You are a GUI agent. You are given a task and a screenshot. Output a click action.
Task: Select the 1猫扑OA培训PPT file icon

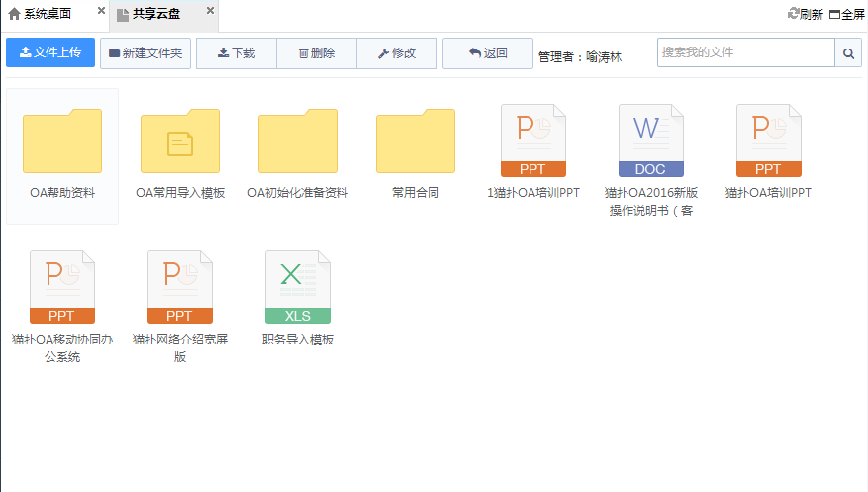[533, 141]
